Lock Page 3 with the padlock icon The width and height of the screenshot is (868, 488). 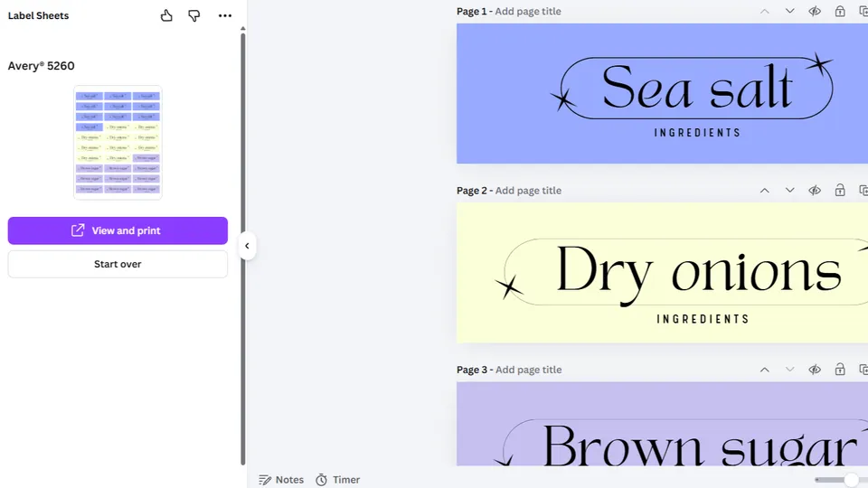(x=840, y=370)
